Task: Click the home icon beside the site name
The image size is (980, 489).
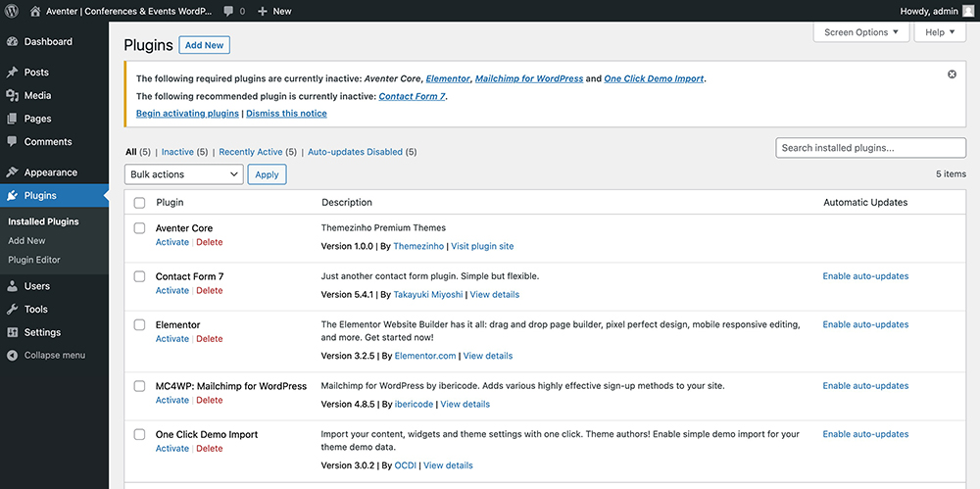Action: coord(36,11)
